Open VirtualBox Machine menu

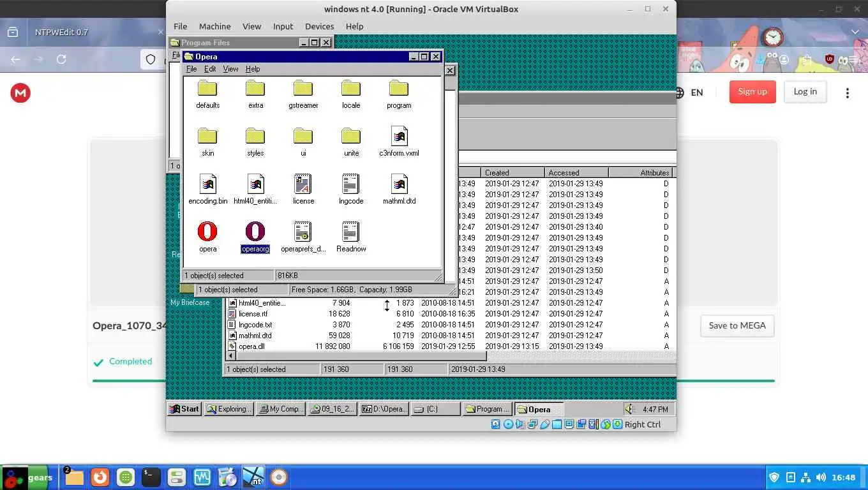click(214, 26)
